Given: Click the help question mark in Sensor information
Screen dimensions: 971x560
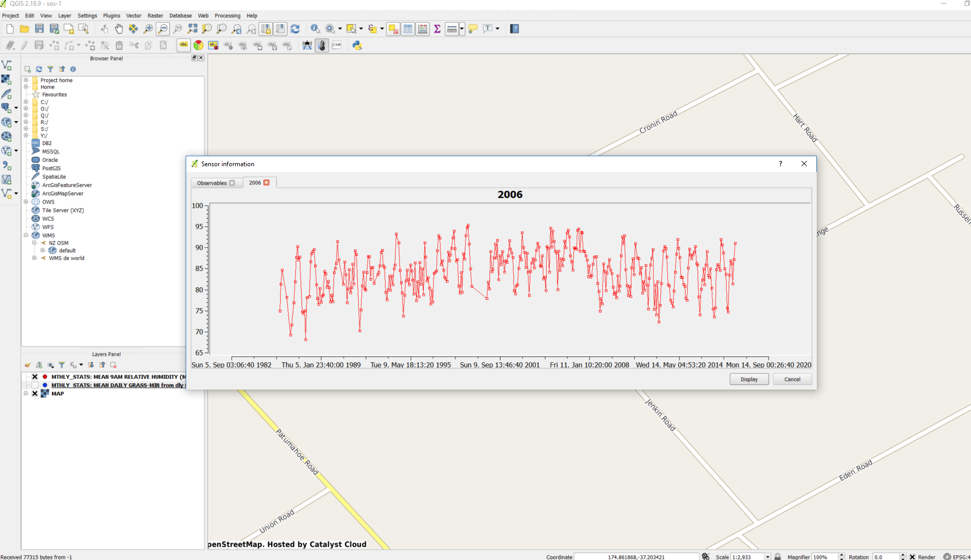Looking at the screenshot, I should point(781,164).
